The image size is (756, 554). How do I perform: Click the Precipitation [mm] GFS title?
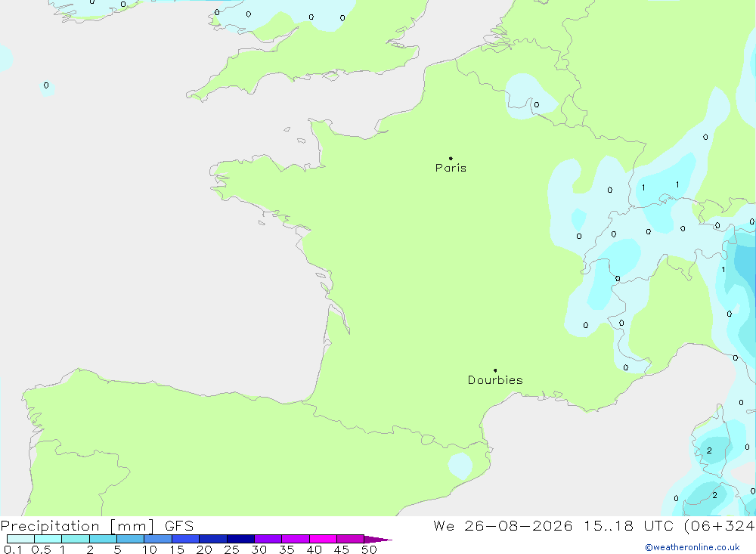tap(97, 526)
